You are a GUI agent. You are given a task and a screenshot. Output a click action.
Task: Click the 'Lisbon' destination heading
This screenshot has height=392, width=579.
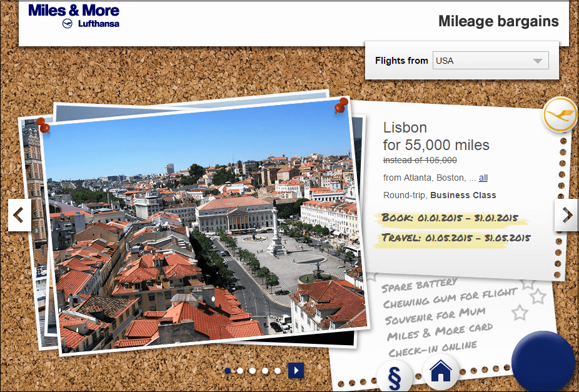click(x=405, y=128)
